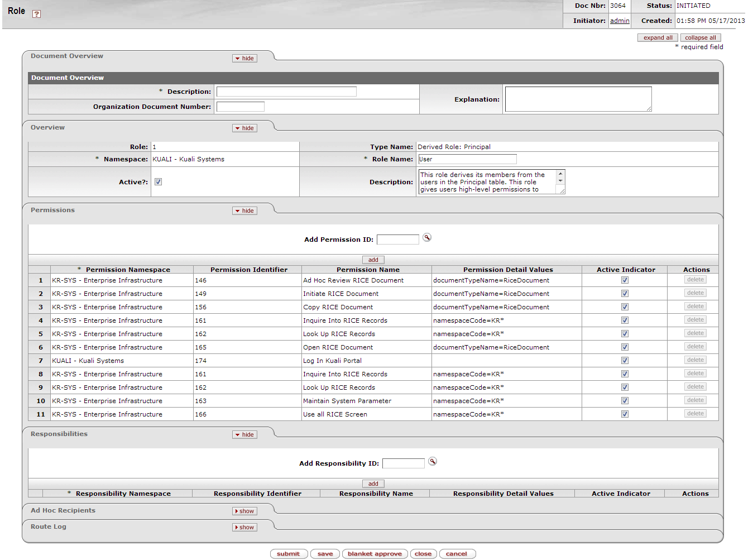
Task: Focus the Add Responsibility ID field
Action: [x=404, y=463]
